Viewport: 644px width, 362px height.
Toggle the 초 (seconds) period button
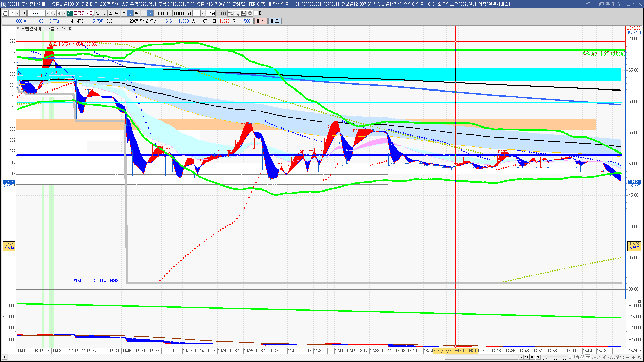point(130,13)
